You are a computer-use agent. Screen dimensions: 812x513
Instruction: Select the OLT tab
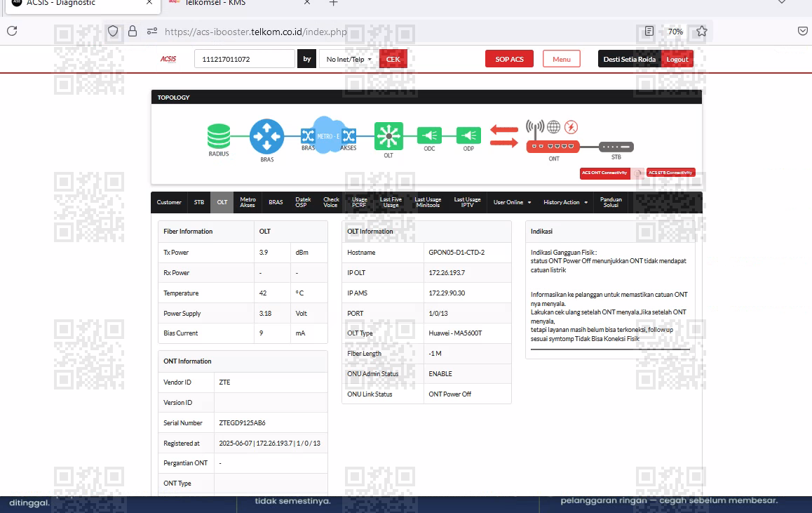coord(222,202)
